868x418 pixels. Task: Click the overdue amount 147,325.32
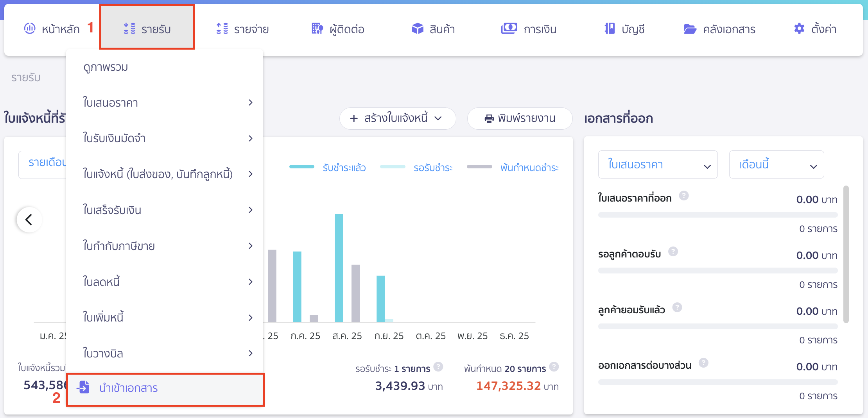click(508, 386)
